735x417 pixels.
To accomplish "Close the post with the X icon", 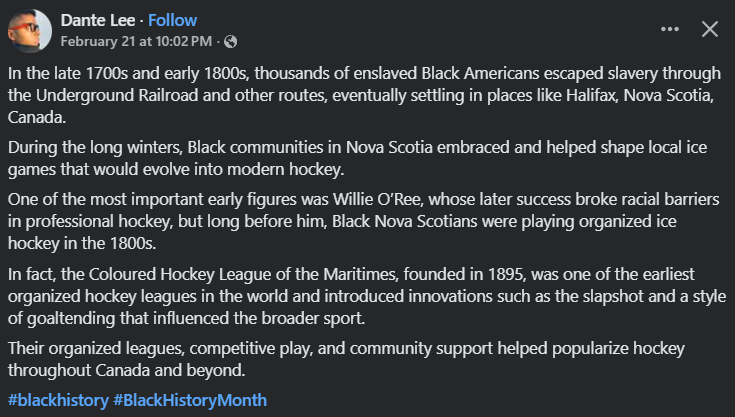I will pyautogui.click(x=710, y=29).
